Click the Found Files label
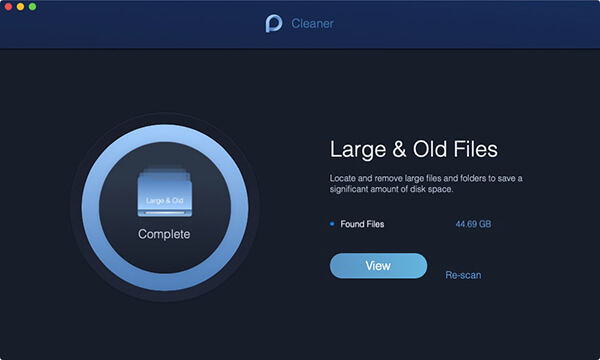 pos(362,224)
